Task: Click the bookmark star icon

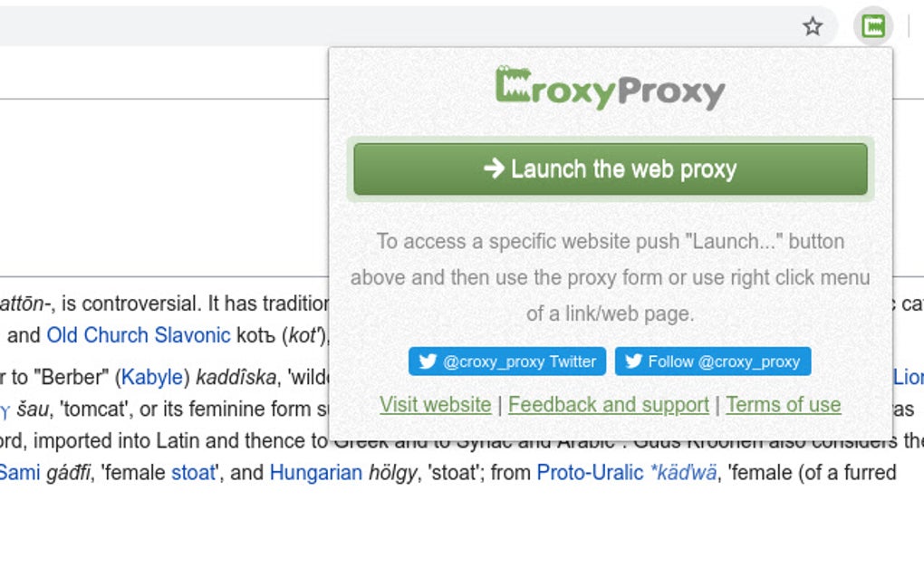Action: [x=813, y=27]
